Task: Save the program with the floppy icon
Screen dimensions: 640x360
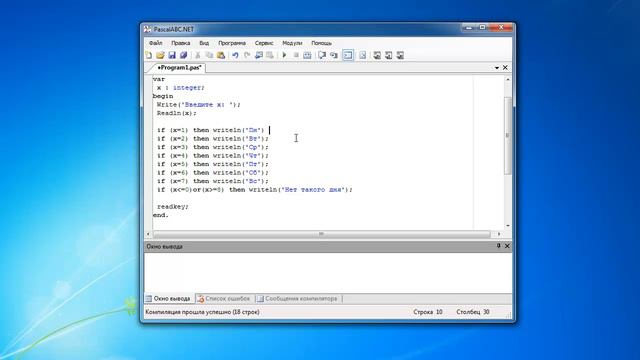Action: pos(172,55)
